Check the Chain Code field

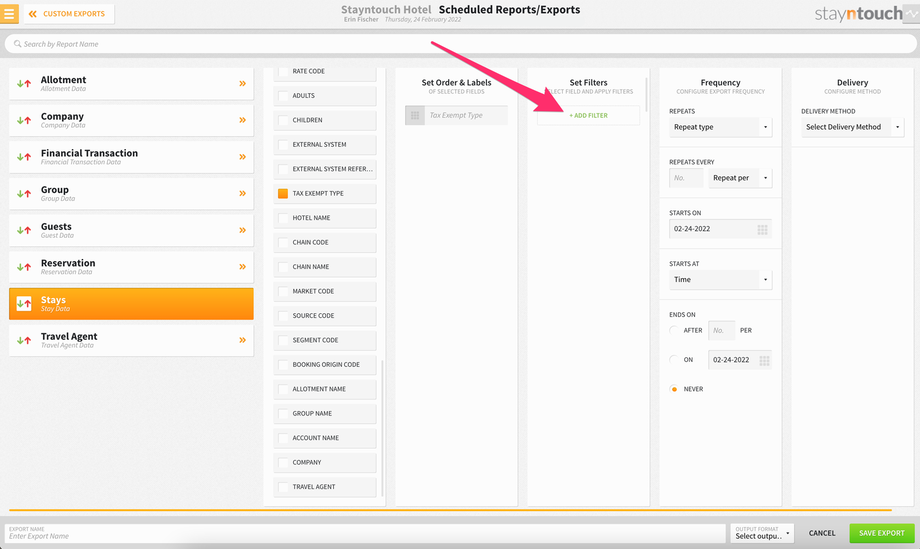[283, 242]
